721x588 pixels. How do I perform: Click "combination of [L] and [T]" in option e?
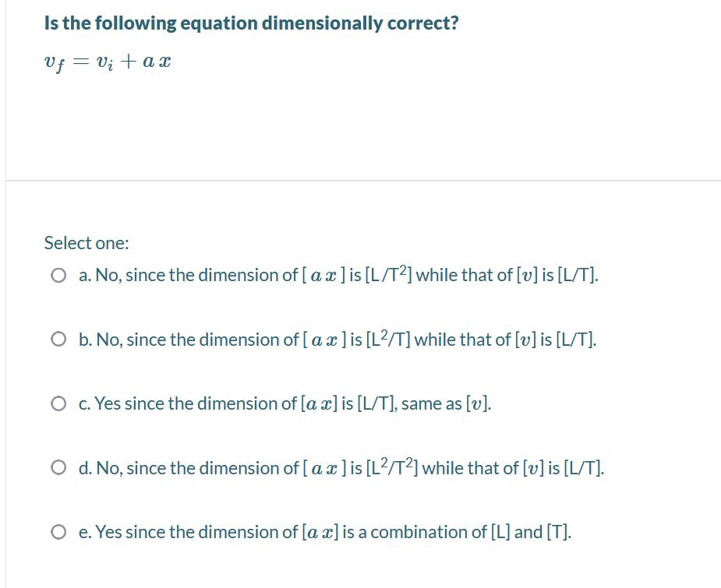tap(471, 533)
